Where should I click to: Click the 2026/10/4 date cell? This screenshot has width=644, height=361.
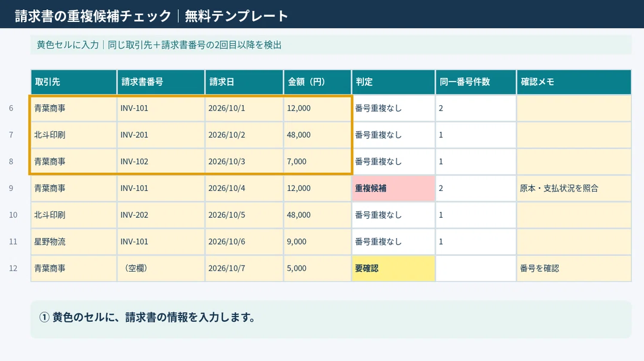coord(244,188)
